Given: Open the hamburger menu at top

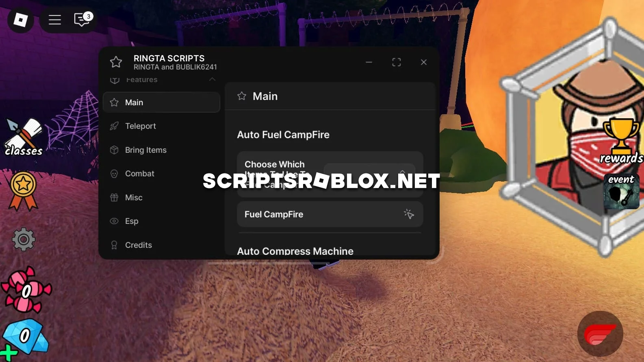Looking at the screenshot, I should coord(55,20).
